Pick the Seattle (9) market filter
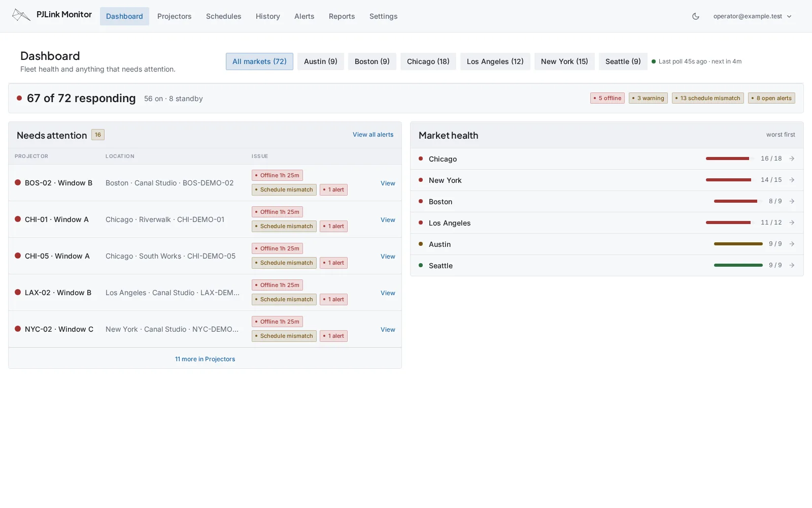Screen dimensions: 812x508 [x=623, y=61]
